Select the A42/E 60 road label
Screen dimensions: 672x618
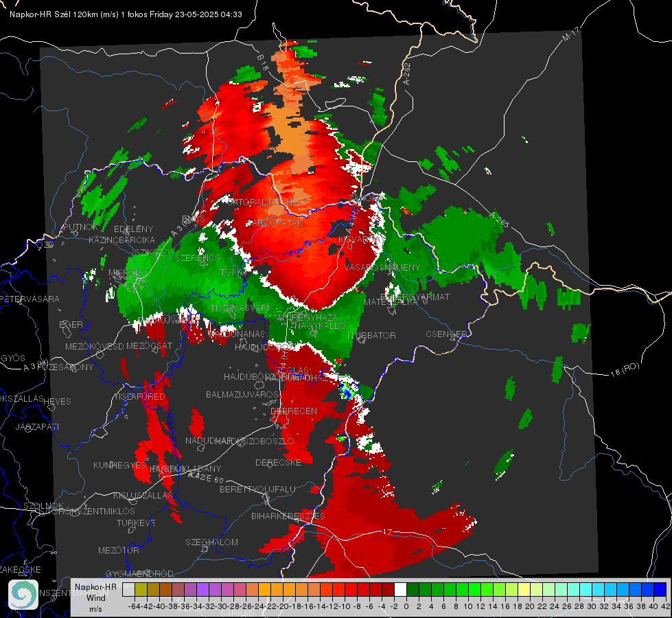click(207, 477)
